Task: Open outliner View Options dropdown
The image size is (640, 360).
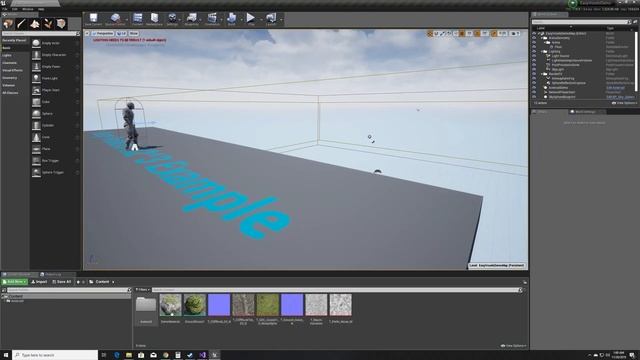Action: [624, 103]
